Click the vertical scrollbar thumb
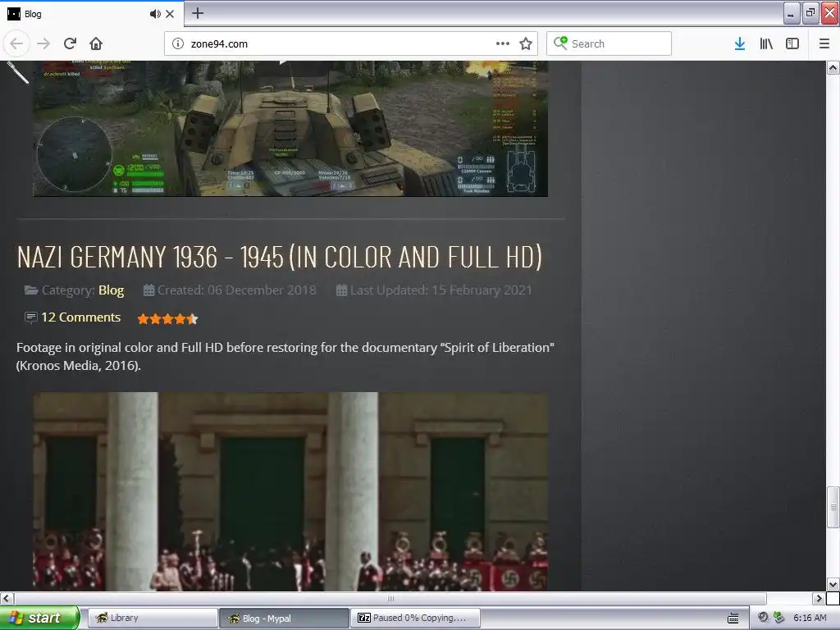840x630 pixels. click(x=833, y=507)
